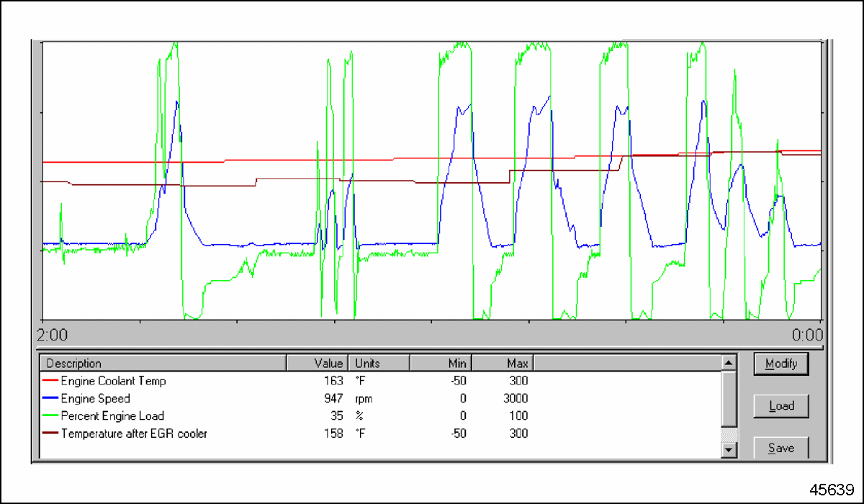Click the dark red EGR cooler legend line
Viewport: 864px width, 504px height.
[x=50, y=433]
